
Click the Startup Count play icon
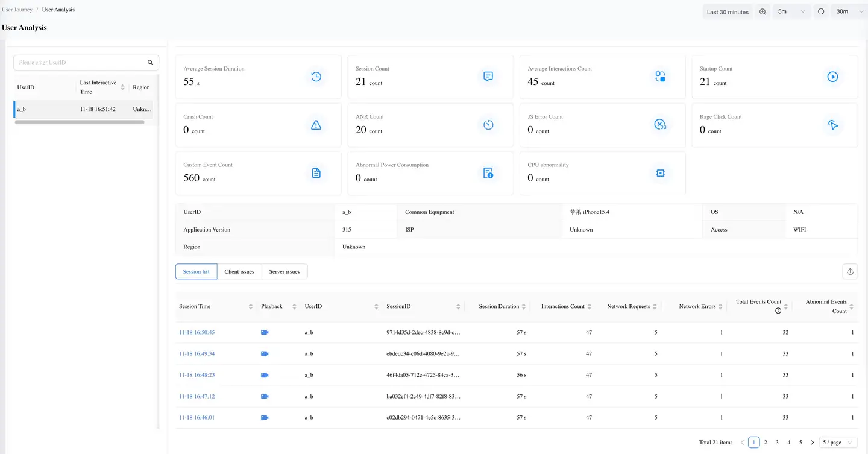tap(832, 77)
